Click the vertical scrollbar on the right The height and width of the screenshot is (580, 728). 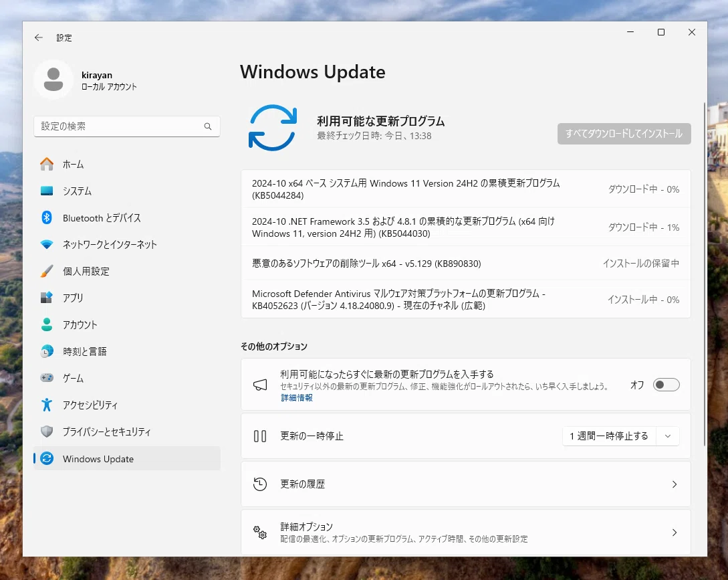point(705,274)
